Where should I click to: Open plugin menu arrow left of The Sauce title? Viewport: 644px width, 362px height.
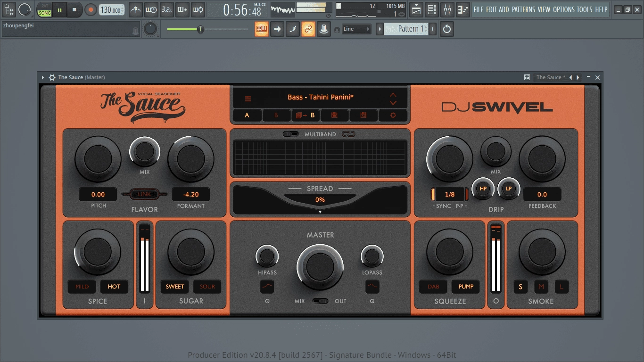point(43,77)
